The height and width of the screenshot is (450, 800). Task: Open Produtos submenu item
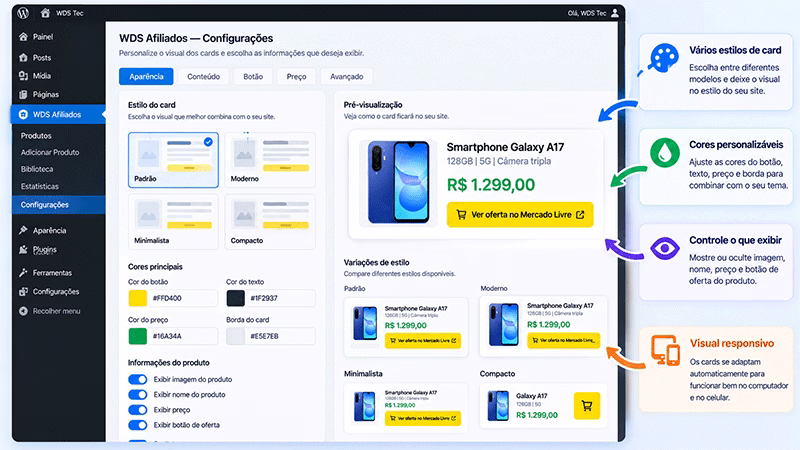(36, 136)
